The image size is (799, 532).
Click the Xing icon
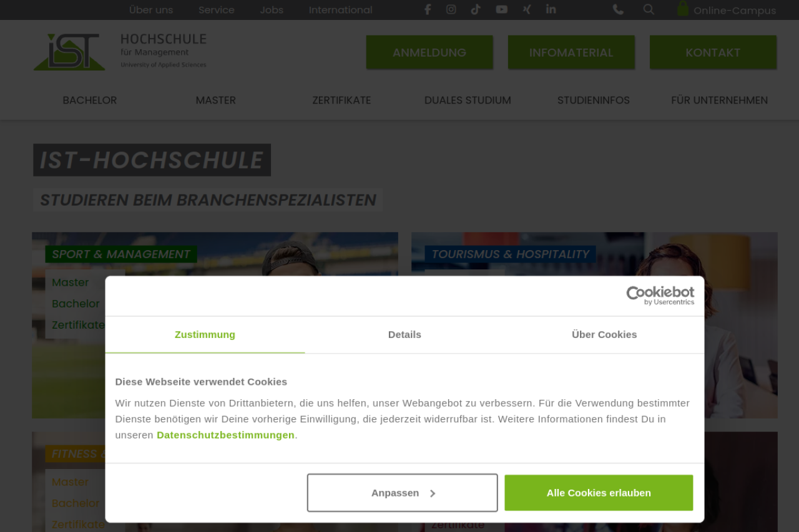point(527,9)
